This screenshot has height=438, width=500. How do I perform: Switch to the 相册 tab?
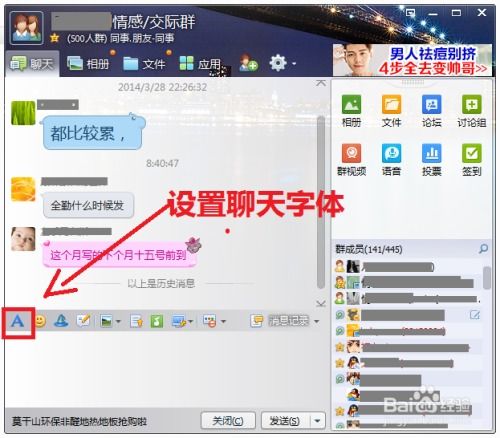(x=88, y=64)
